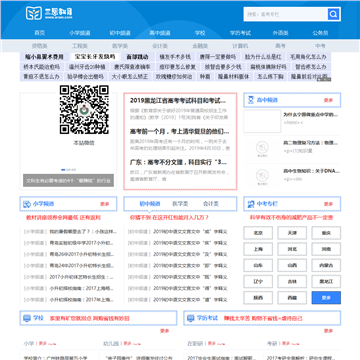Screen dimensions: 360x360
Task: Switch to the 医学类 tab in the middle panel
Action: tap(180, 204)
